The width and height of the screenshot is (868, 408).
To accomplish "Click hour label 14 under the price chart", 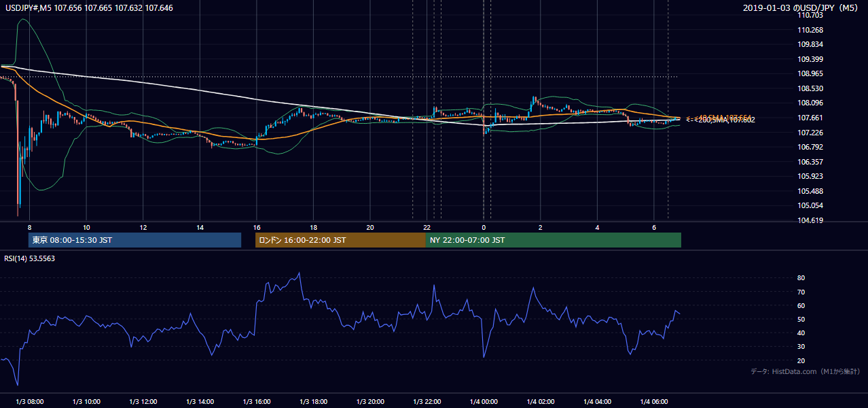I will click(200, 226).
